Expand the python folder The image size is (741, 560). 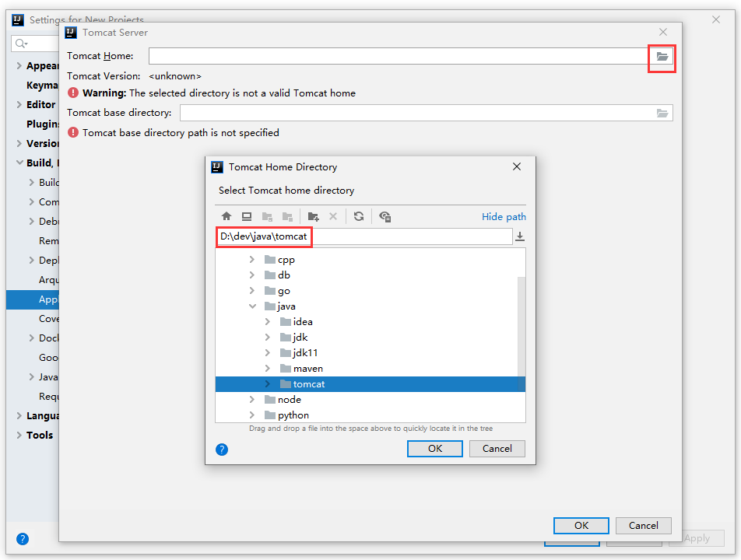coord(252,415)
